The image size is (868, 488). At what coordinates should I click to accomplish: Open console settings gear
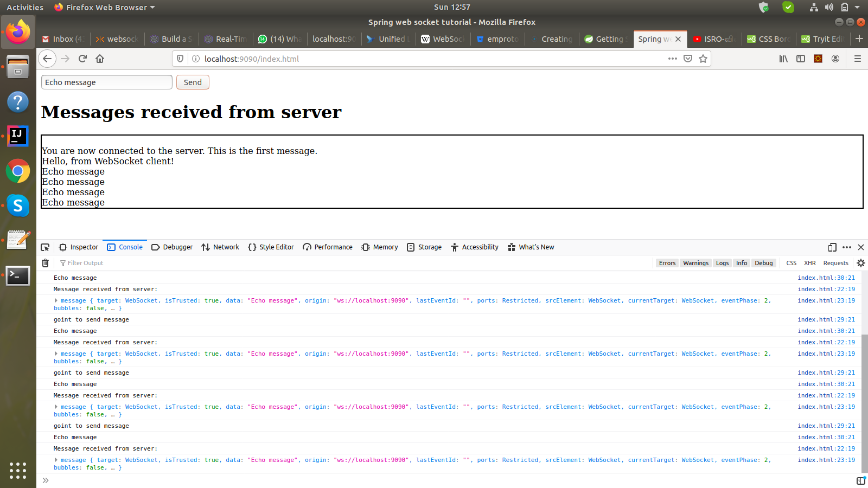pyautogui.click(x=861, y=263)
